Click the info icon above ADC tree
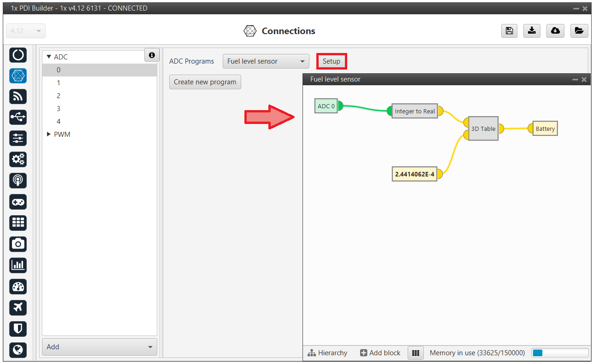Viewport: 593px width, 364px height. [152, 55]
